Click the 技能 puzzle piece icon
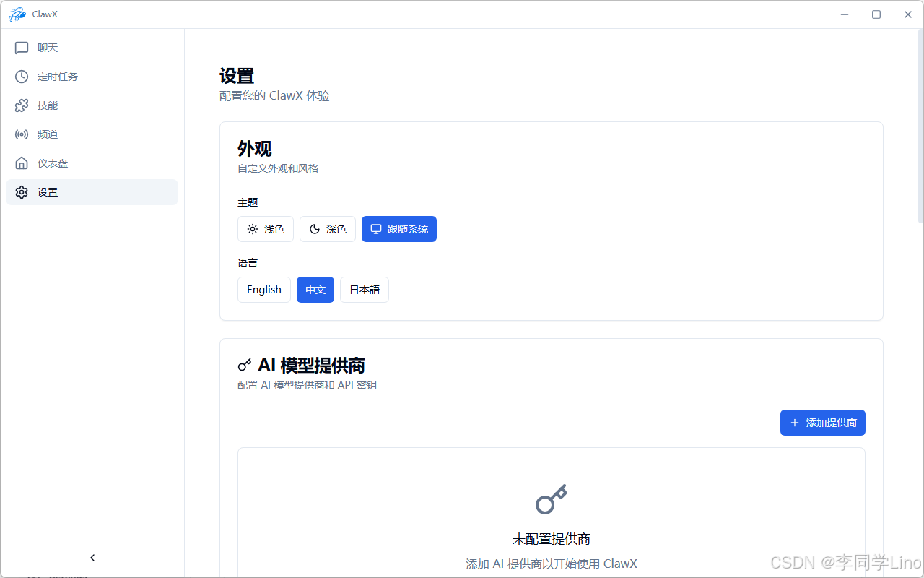This screenshot has height=578, width=924. pyautogui.click(x=22, y=105)
